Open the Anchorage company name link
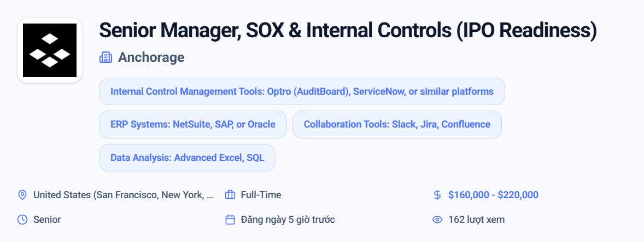The image size is (644, 242). coord(151,57)
